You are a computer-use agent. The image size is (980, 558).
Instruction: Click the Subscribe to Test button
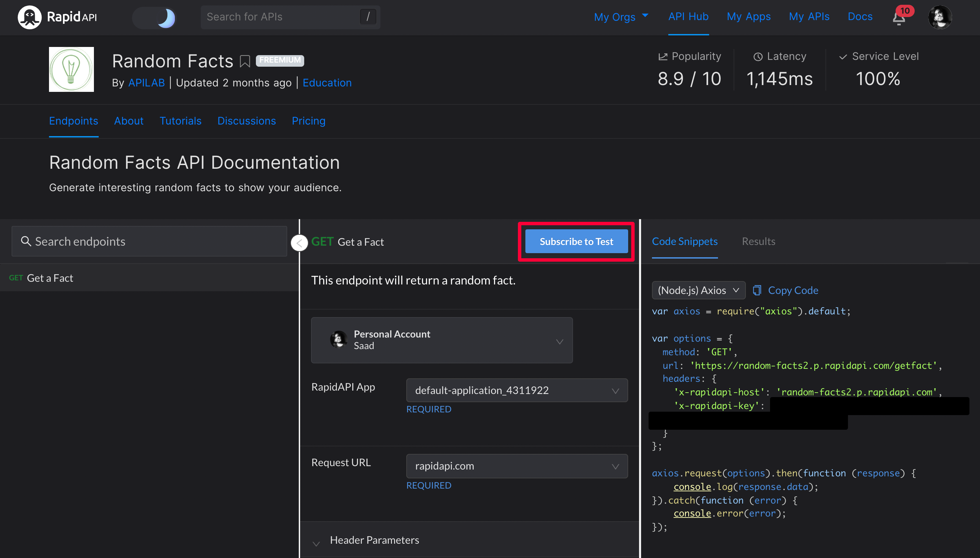[576, 242]
